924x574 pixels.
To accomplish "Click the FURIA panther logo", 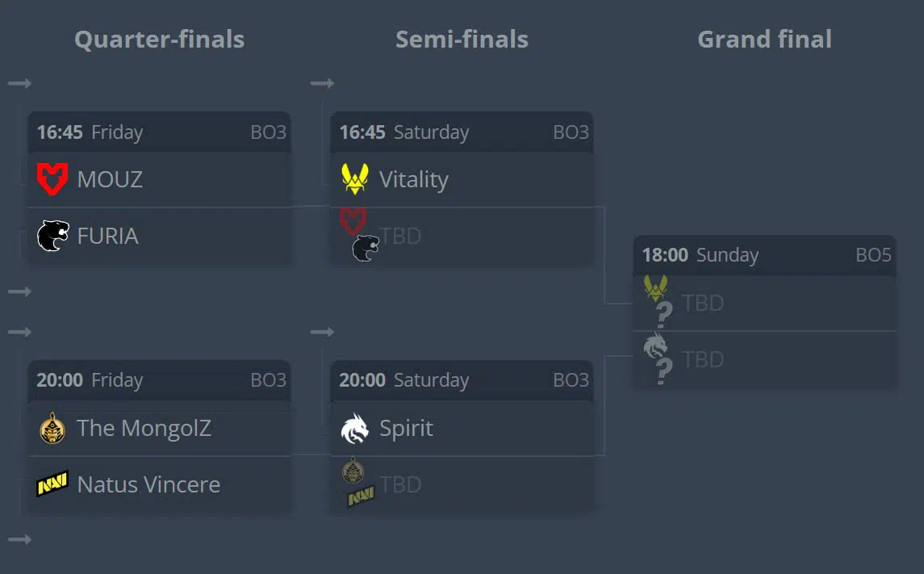I will point(53,236).
